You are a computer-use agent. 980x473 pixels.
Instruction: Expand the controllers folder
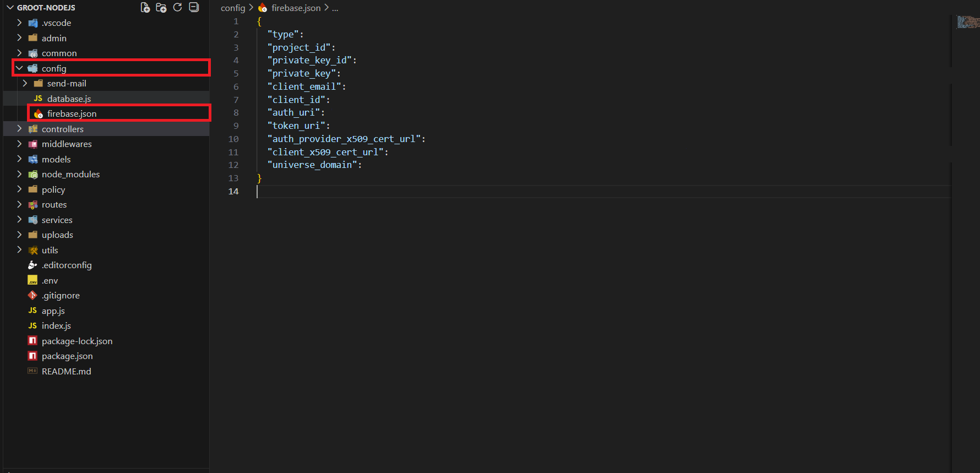[x=19, y=129]
